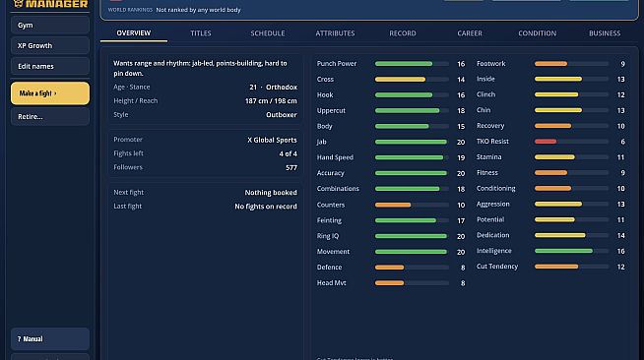The image size is (644, 360).
Task: Click the Counters stat bar
Action: [412, 205]
